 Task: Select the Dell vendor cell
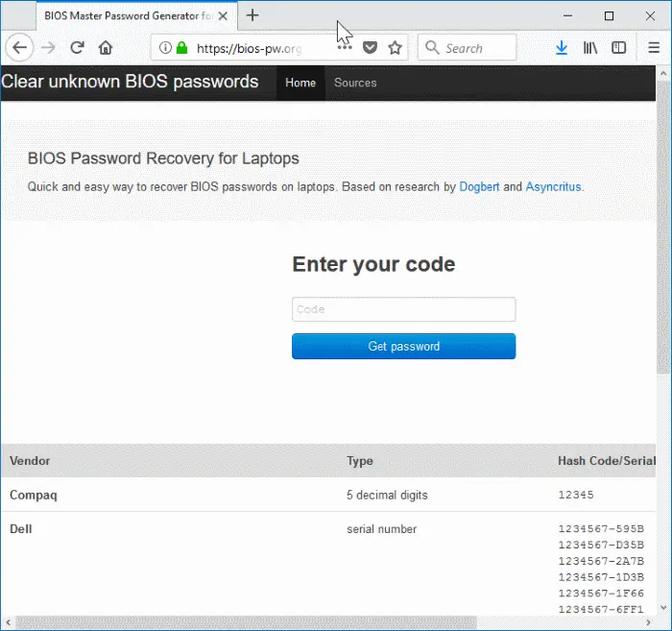21,529
